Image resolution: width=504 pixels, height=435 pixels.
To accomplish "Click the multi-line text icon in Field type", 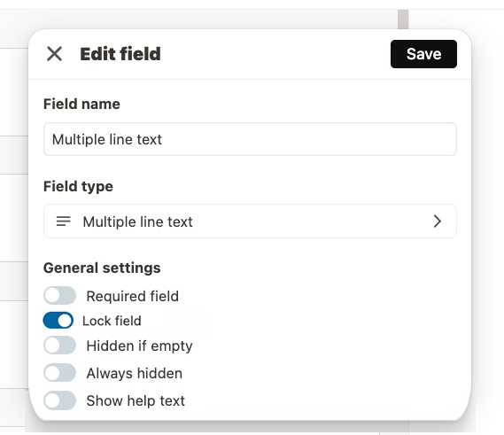I will (x=63, y=221).
